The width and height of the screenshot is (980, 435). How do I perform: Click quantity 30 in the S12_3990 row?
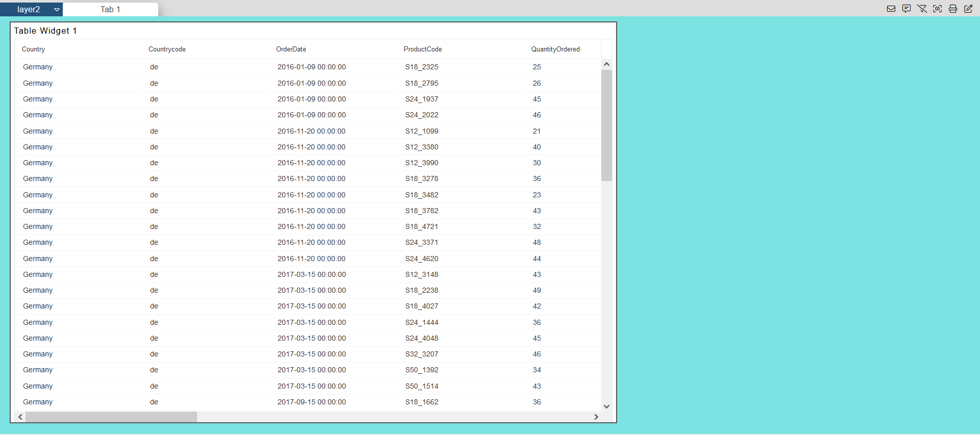[537, 163]
